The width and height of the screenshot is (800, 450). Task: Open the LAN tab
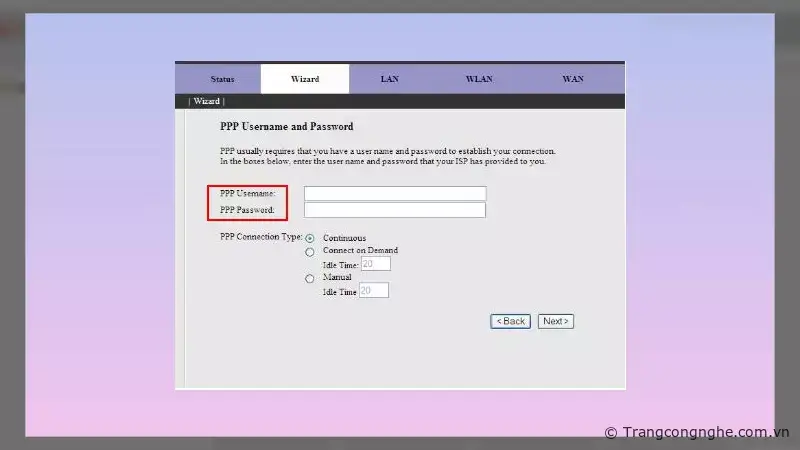[x=389, y=79]
